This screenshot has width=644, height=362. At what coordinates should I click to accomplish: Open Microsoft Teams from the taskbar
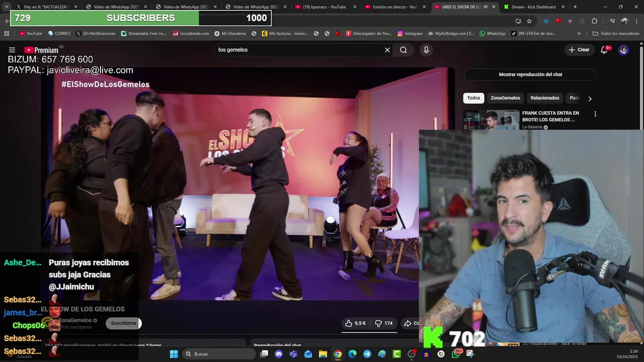click(293, 354)
